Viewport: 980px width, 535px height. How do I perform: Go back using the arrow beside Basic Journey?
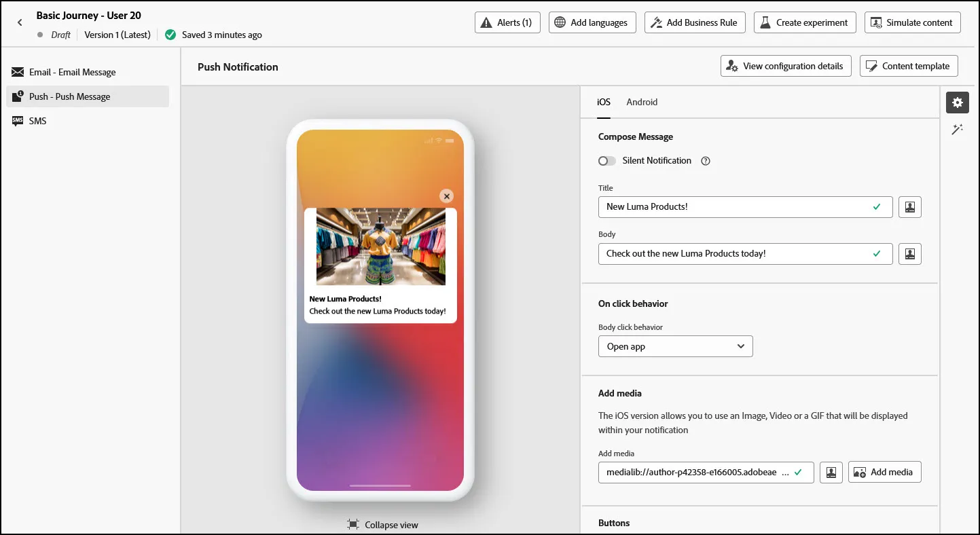tap(20, 22)
